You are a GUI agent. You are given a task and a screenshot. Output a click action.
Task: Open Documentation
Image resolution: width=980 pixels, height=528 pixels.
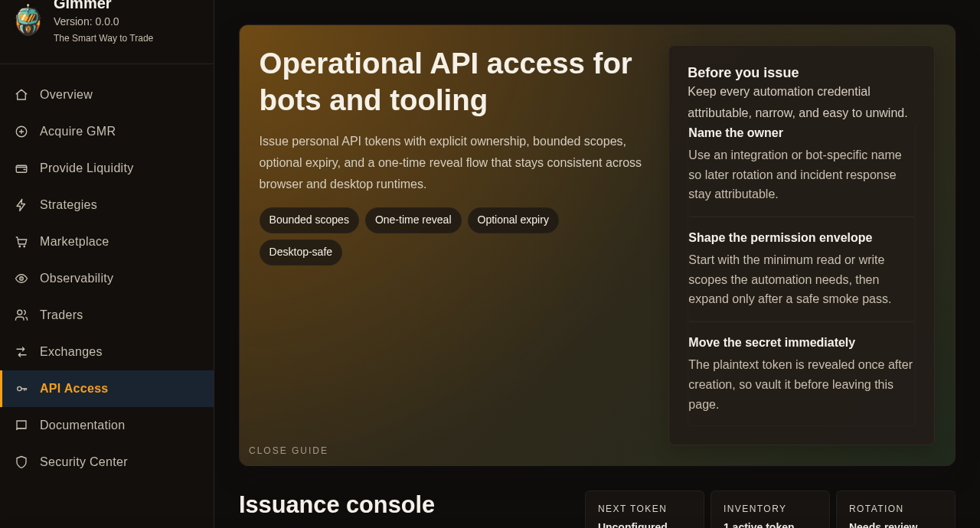pos(107,425)
